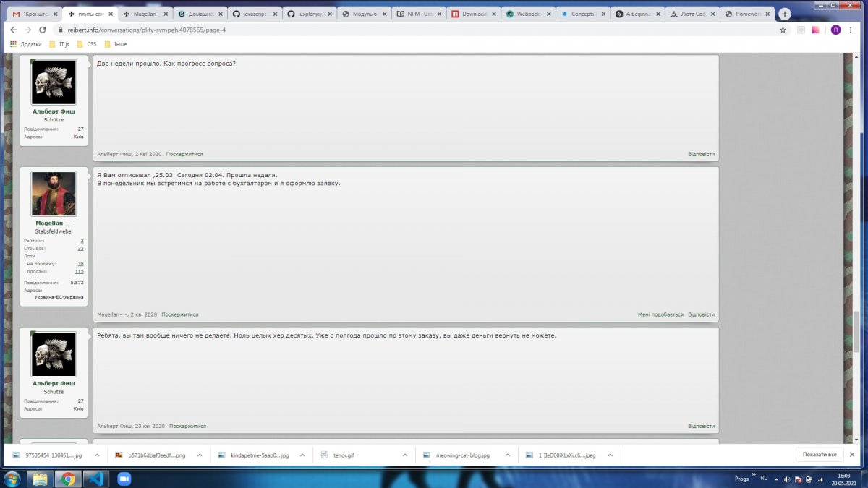The width and height of the screenshot is (868, 488).
Task: Click Magellan's Рейтинг value 3
Action: point(82,240)
